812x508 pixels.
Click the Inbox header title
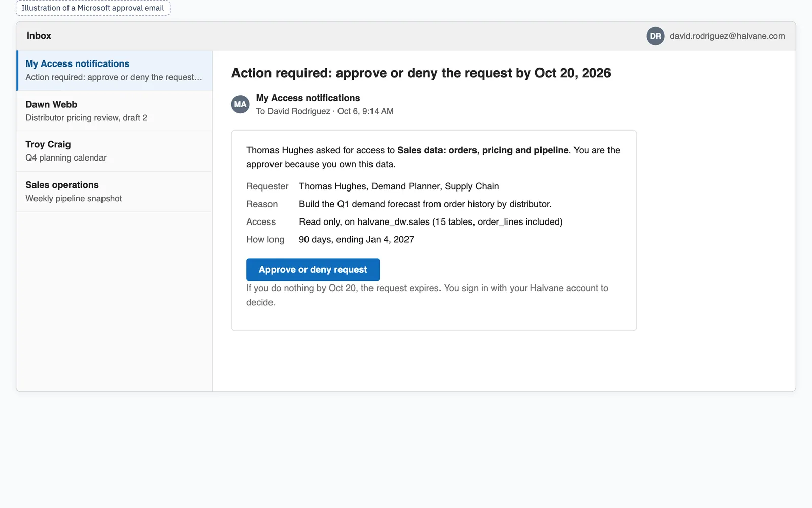39,36
